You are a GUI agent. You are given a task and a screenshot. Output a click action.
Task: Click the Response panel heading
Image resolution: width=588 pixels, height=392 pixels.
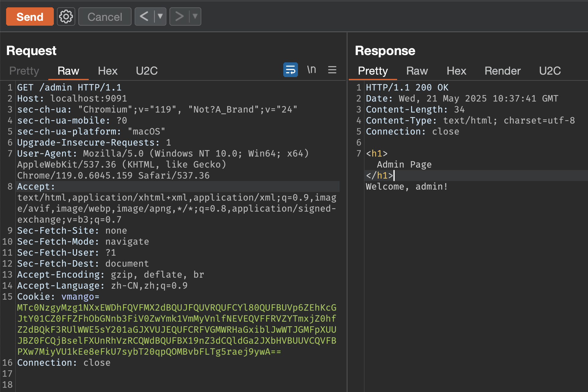tap(385, 51)
